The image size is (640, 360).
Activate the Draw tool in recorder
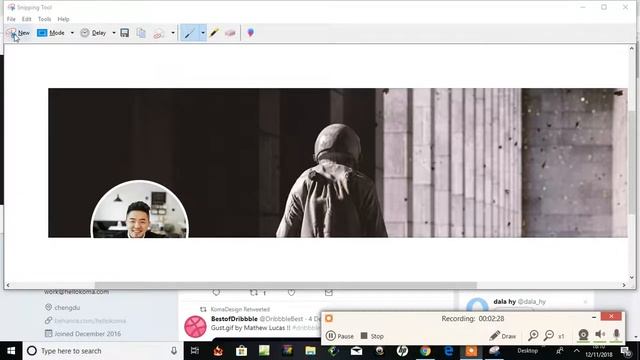click(x=503, y=336)
